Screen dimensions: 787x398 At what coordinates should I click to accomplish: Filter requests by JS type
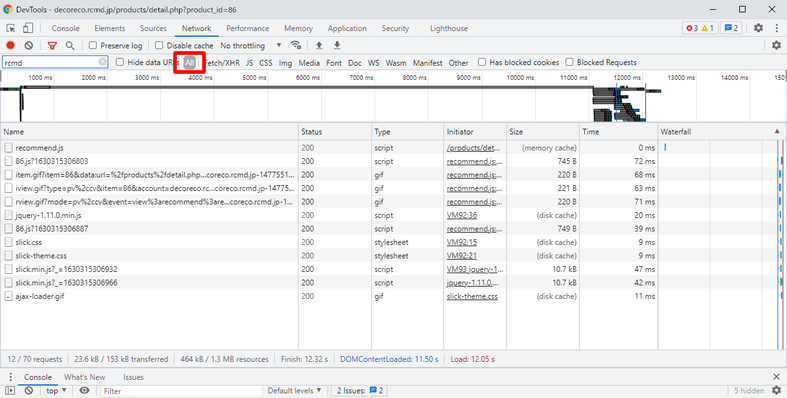coord(249,63)
